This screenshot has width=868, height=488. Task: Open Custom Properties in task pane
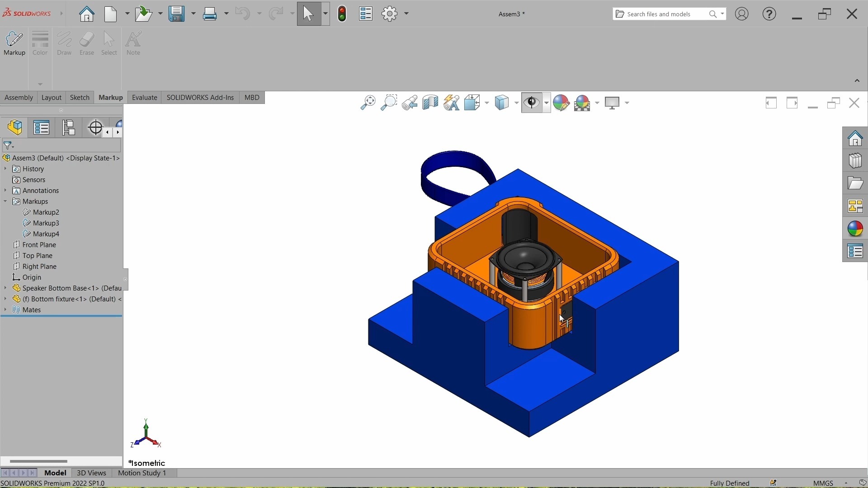pyautogui.click(x=855, y=251)
